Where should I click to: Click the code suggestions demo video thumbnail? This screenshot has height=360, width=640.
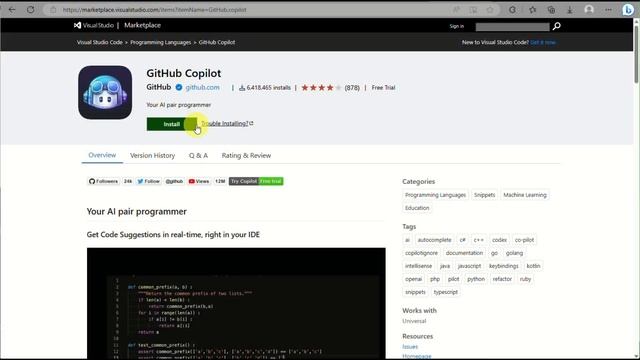coord(236,303)
